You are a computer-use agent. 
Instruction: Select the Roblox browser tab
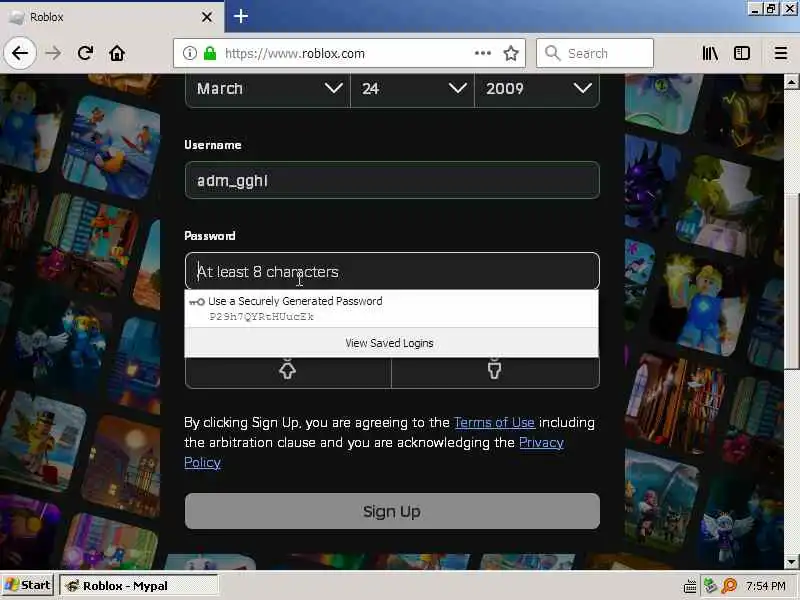tap(111, 17)
